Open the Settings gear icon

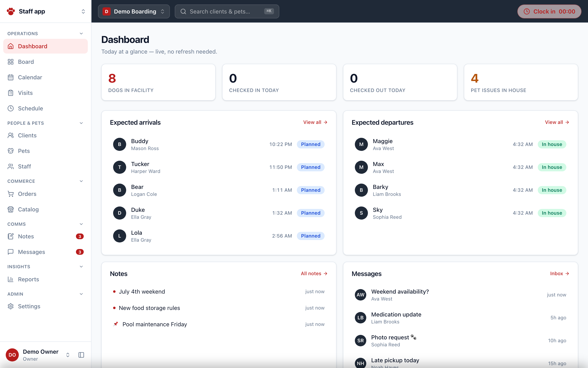coord(11,306)
